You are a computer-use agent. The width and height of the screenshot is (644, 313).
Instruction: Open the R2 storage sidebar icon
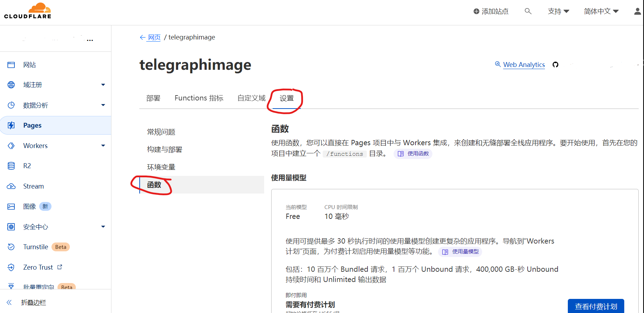point(11,166)
